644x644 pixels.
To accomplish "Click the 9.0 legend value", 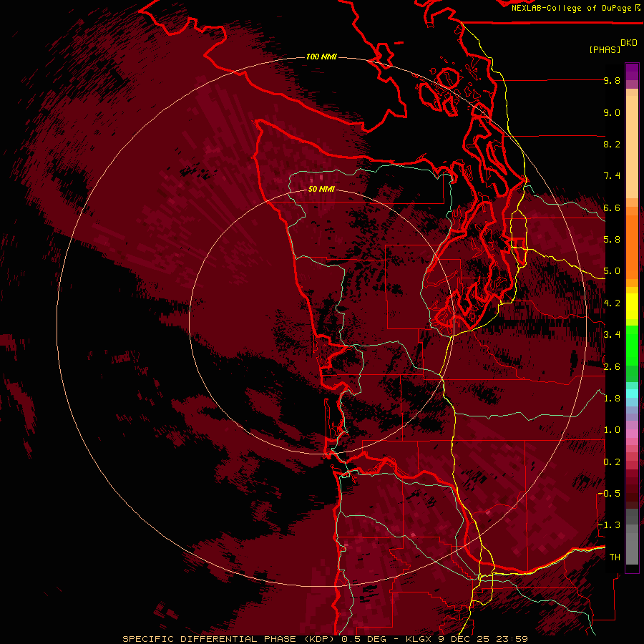I will click(612, 113).
